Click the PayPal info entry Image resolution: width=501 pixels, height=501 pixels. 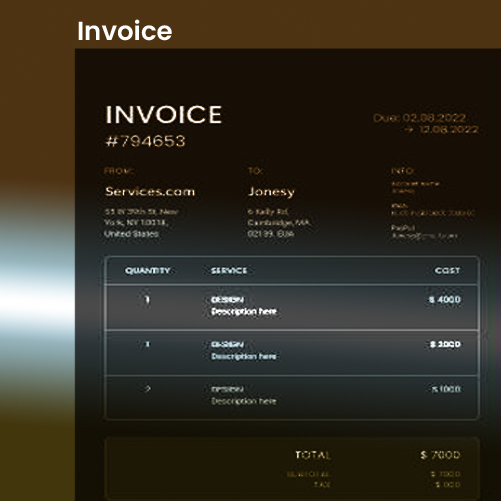(424, 232)
